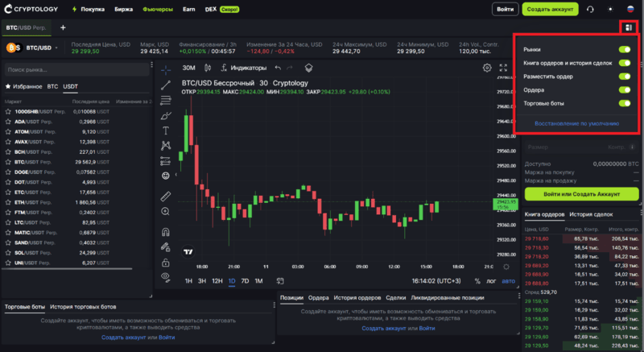Image resolution: width=644 pixels, height=352 pixels.
Task: Favorite the ADA/USDT star
Action: 8,122
